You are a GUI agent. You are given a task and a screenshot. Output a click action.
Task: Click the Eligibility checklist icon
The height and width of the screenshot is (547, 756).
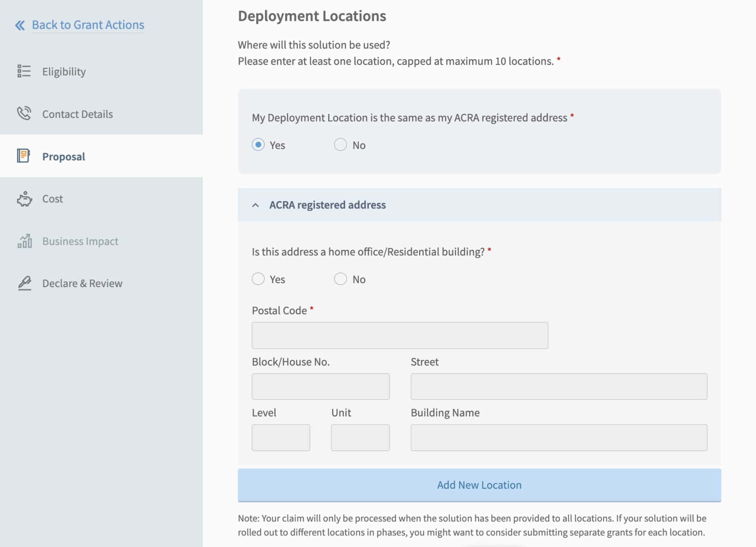pos(24,71)
